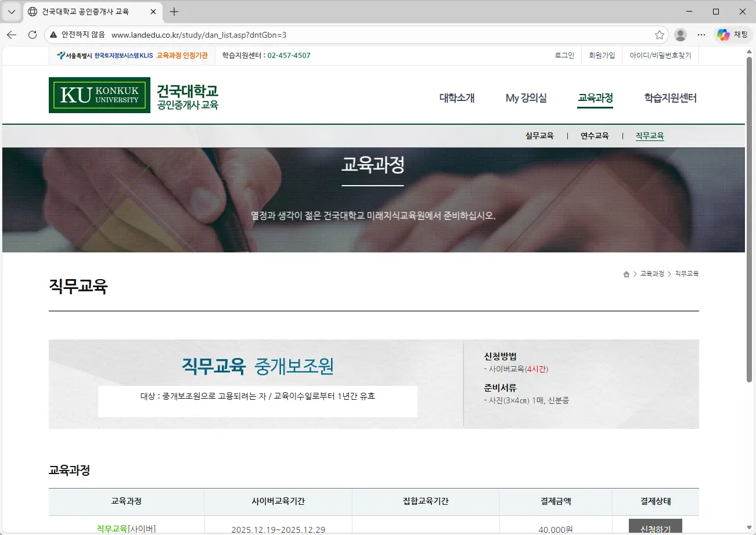Open 아이디/비밀번호찾기

(x=660, y=55)
